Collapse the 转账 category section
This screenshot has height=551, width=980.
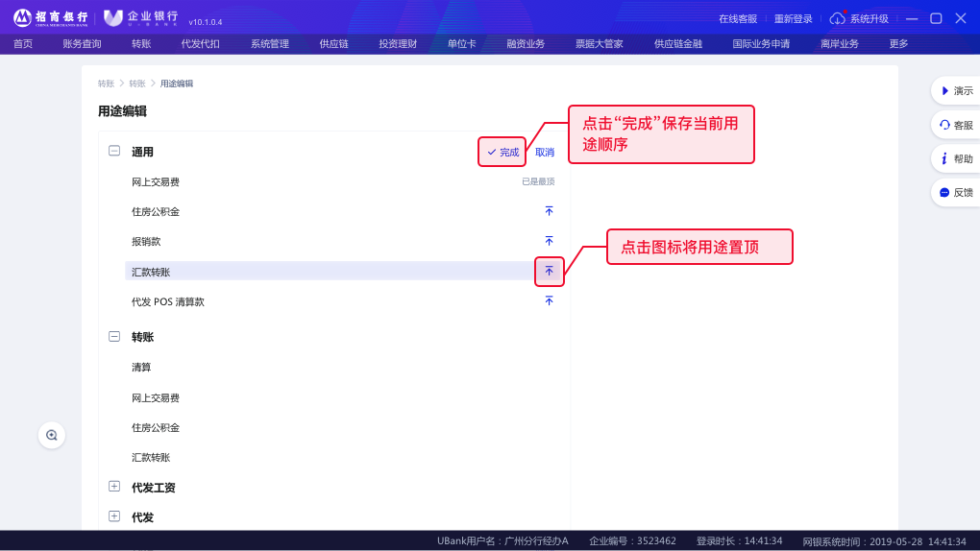(114, 337)
